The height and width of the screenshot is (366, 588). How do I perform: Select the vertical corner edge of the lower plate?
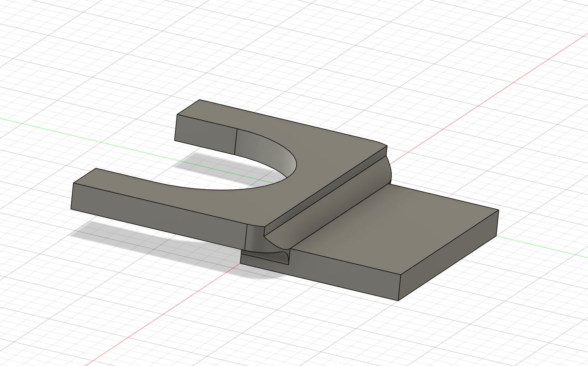coord(399,288)
